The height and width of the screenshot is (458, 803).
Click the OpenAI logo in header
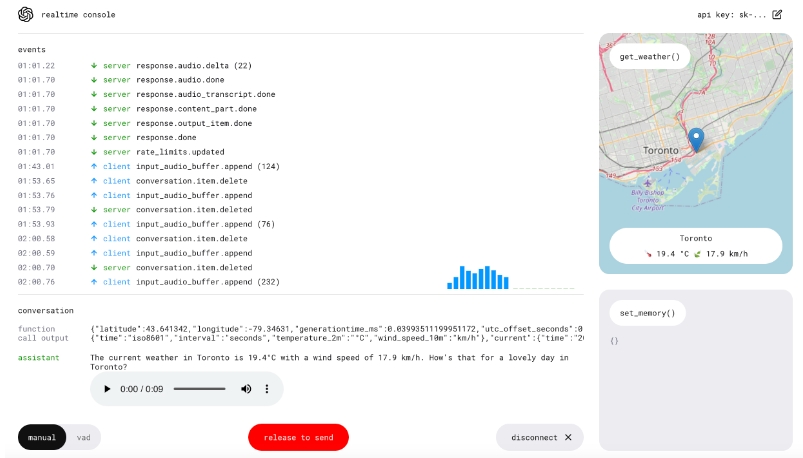tap(26, 14)
